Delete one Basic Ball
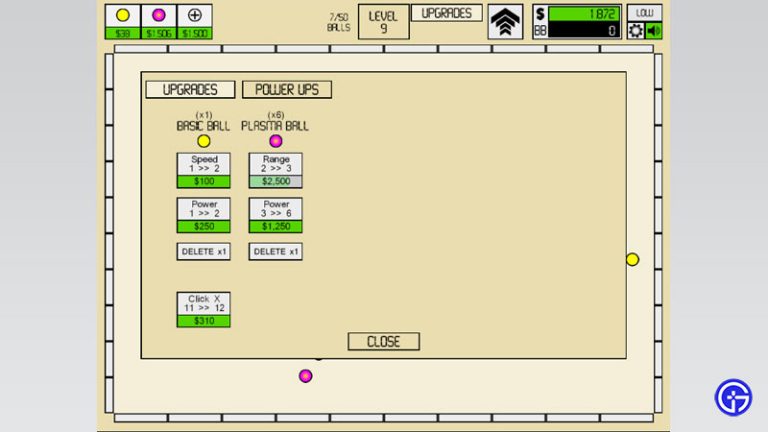The height and width of the screenshot is (432, 768). [x=204, y=252]
